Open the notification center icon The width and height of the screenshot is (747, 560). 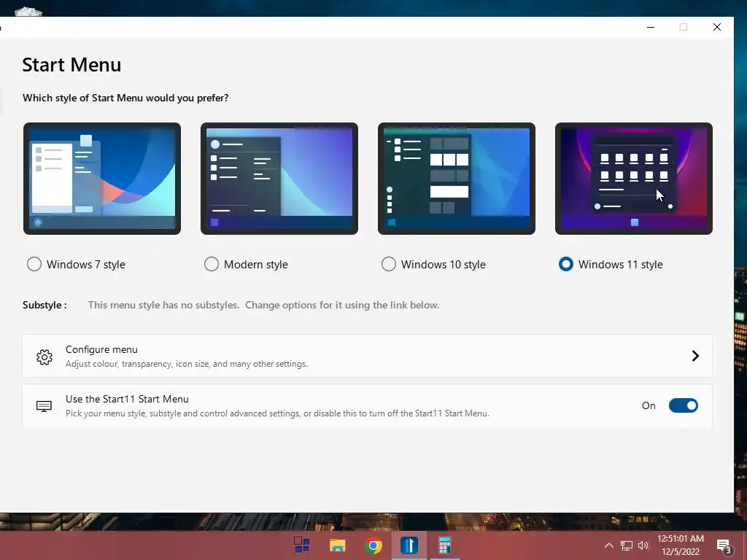724,547
